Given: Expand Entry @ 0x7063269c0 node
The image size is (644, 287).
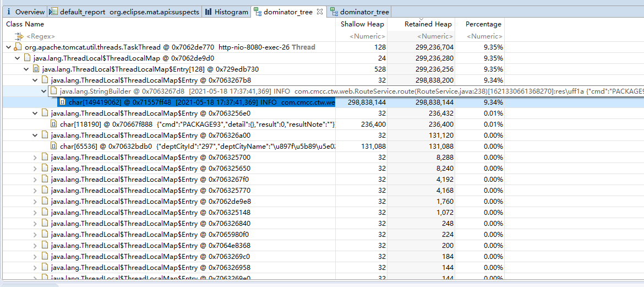Looking at the screenshot, I should 35,257.
